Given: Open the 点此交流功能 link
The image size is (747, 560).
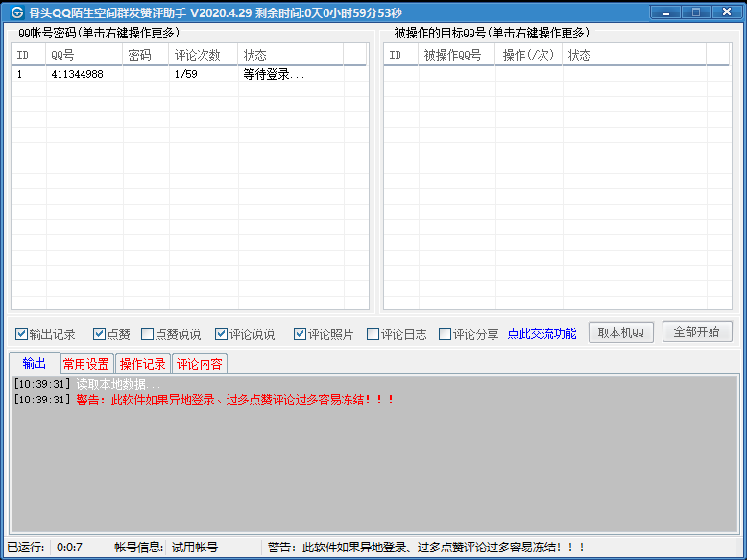Looking at the screenshot, I should (542, 334).
